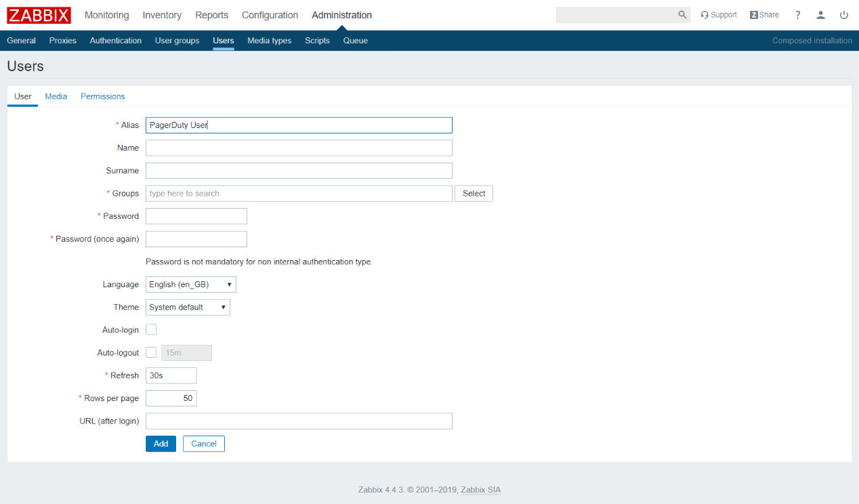The width and height of the screenshot is (859, 504).
Task: Open user profile icon
Action: [x=820, y=15]
